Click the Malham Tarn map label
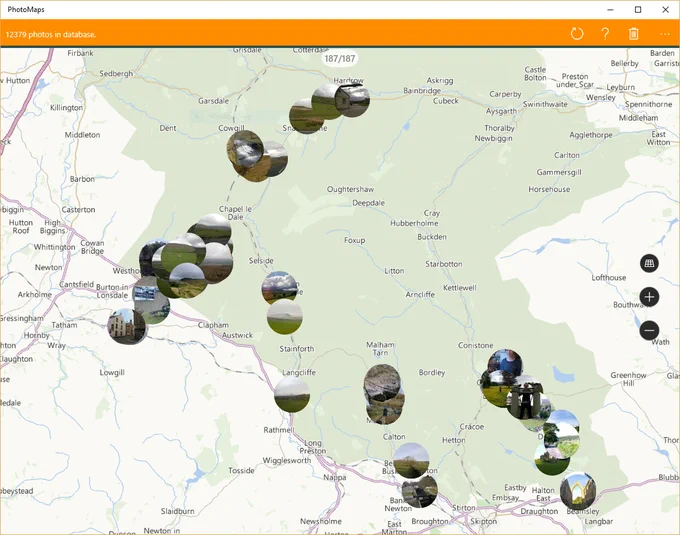Image resolution: width=680 pixels, height=535 pixels. click(380, 349)
